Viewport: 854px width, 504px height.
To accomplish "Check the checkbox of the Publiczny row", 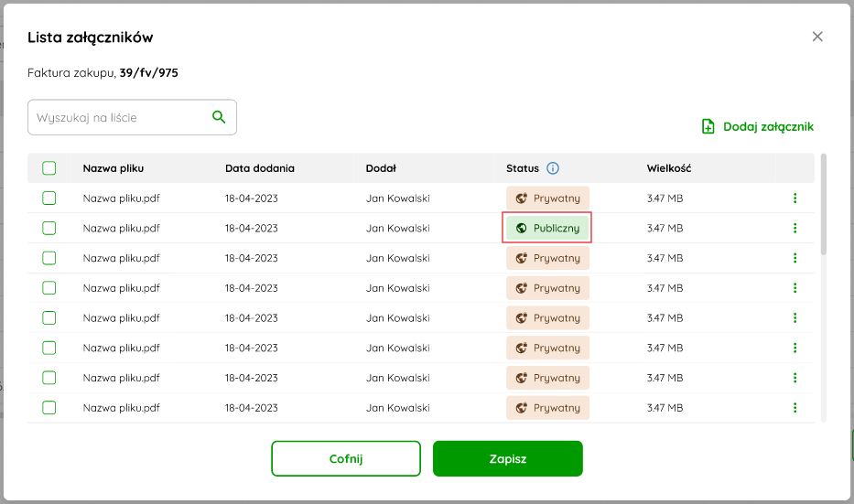I will (49, 228).
